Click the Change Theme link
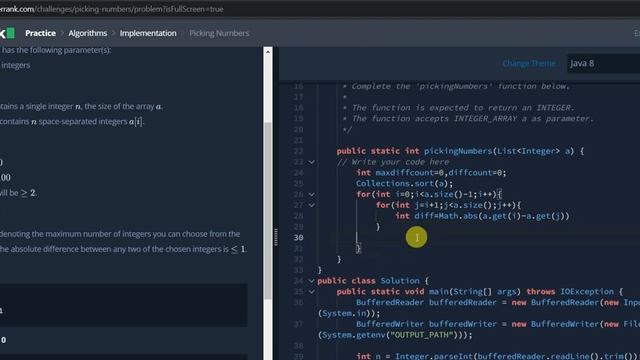This screenshot has height=360, width=640. [x=529, y=63]
